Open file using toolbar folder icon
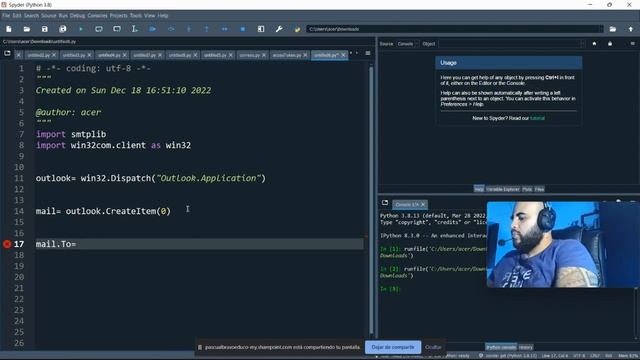This screenshot has width=640, height=360. coord(27,29)
